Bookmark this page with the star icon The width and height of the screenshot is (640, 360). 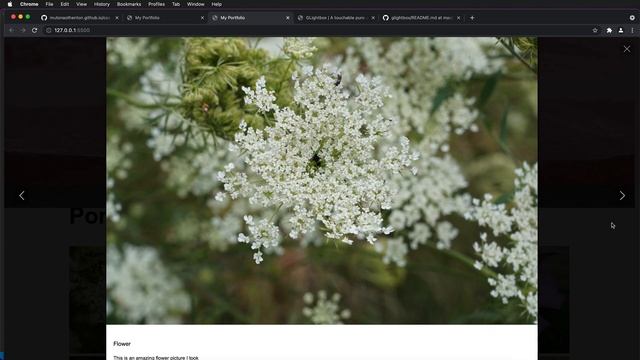point(595,30)
